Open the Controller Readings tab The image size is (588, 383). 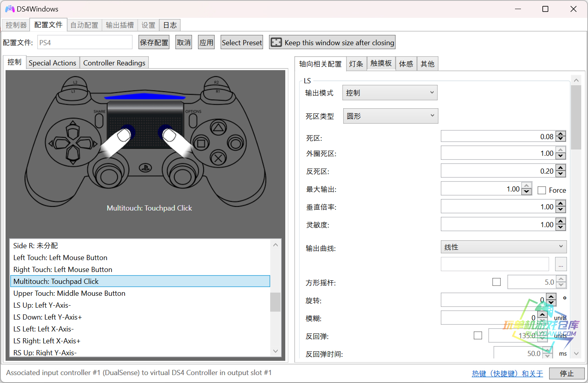[114, 63]
